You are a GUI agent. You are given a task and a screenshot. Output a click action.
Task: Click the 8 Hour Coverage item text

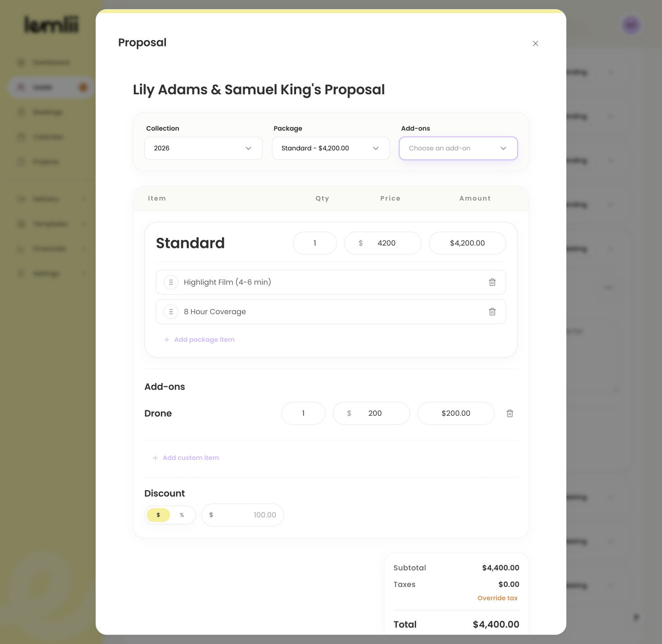[215, 311]
